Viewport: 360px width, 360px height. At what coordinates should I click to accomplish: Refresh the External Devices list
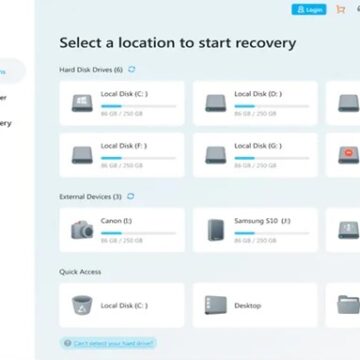pos(131,196)
